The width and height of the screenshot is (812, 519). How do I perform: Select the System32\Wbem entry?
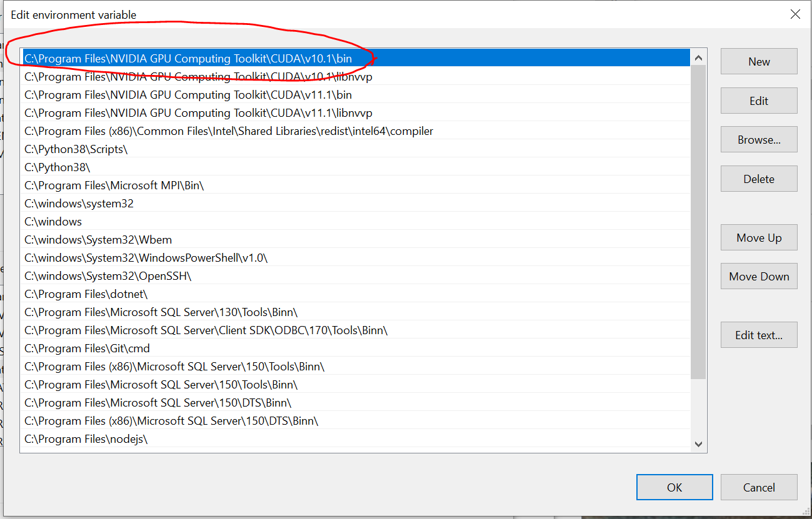point(356,240)
